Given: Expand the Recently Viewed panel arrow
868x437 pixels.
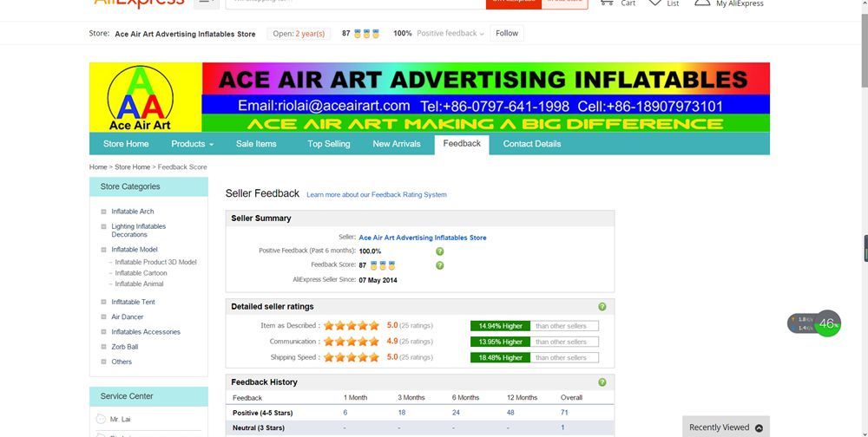Looking at the screenshot, I should point(759,427).
